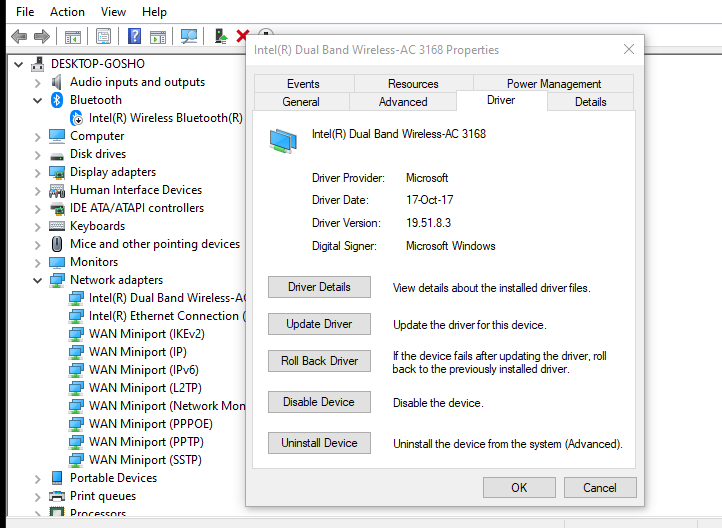
Task: Expand the Monitors category
Action: [38, 262]
